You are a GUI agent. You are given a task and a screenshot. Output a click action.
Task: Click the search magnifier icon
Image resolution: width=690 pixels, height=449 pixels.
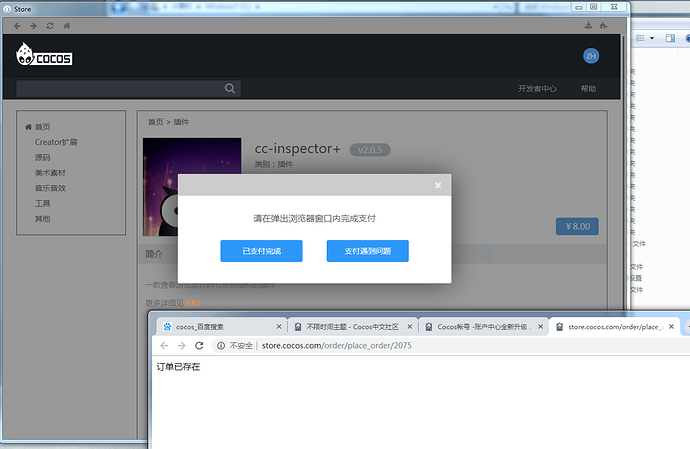click(x=230, y=88)
